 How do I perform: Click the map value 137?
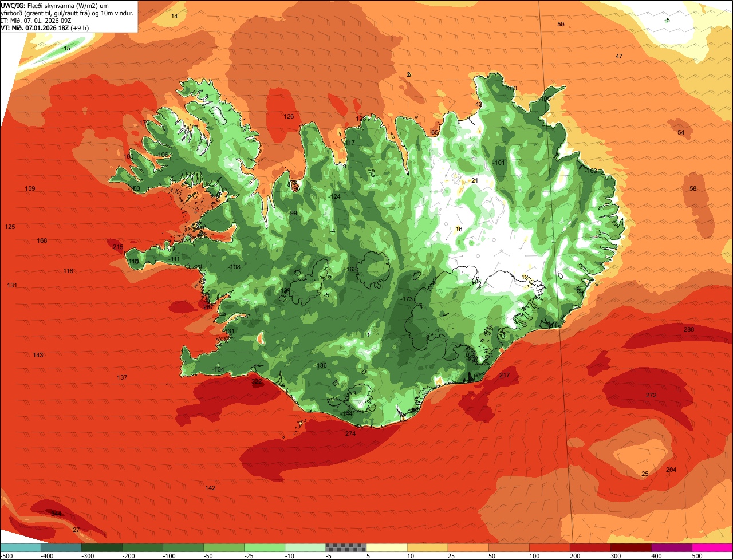(122, 378)
